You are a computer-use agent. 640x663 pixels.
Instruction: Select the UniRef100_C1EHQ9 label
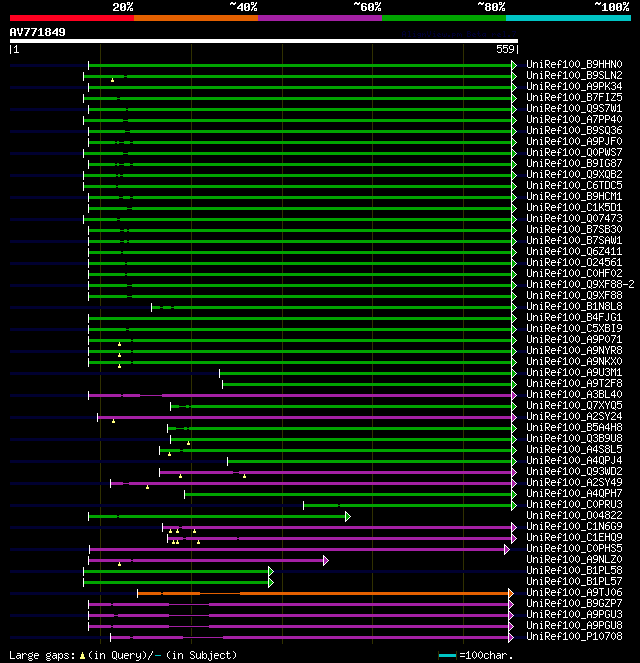pos(574,537)
